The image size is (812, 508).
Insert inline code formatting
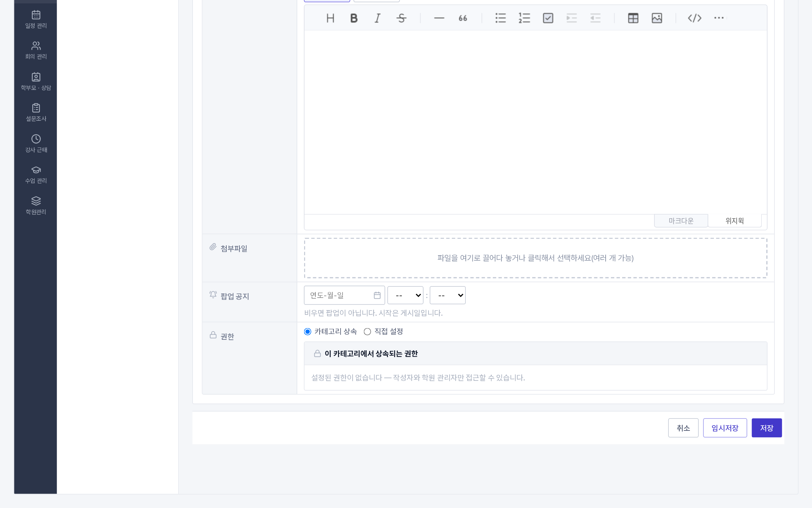tap(695, 18)
